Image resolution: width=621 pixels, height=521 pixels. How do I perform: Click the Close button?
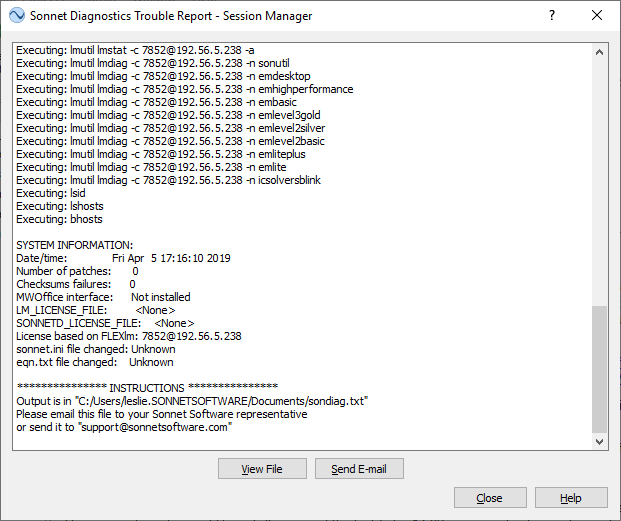490,498
